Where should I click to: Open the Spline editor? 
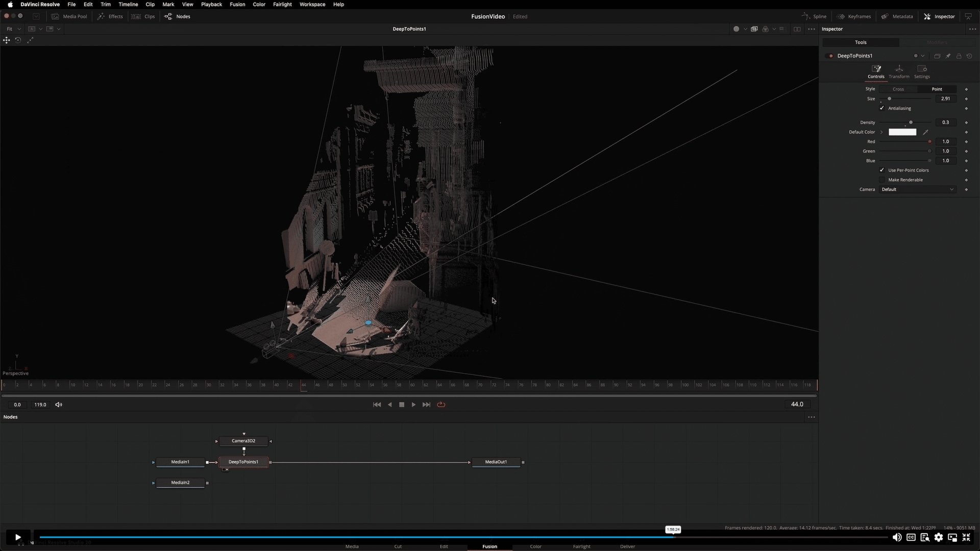(814, 16)
